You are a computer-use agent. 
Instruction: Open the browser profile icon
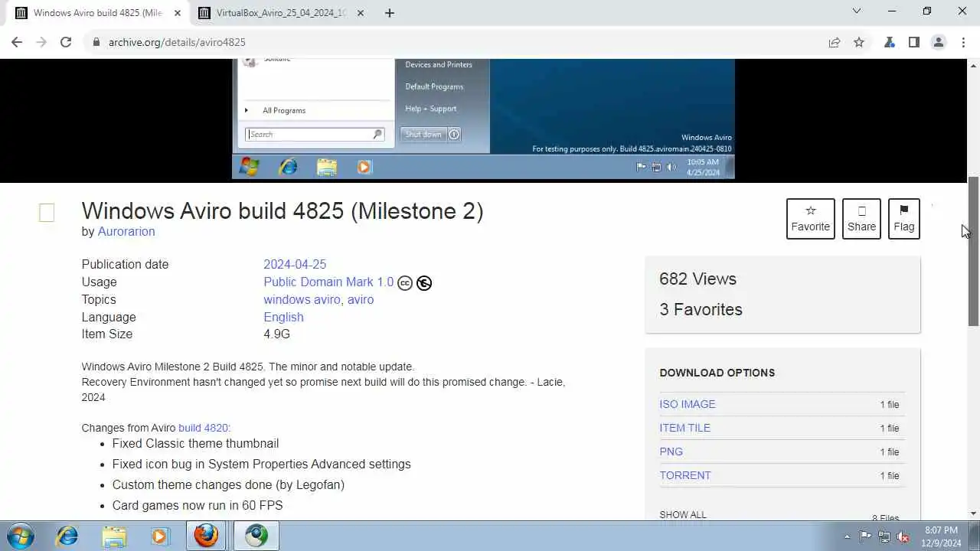click(x=939, y=42)
